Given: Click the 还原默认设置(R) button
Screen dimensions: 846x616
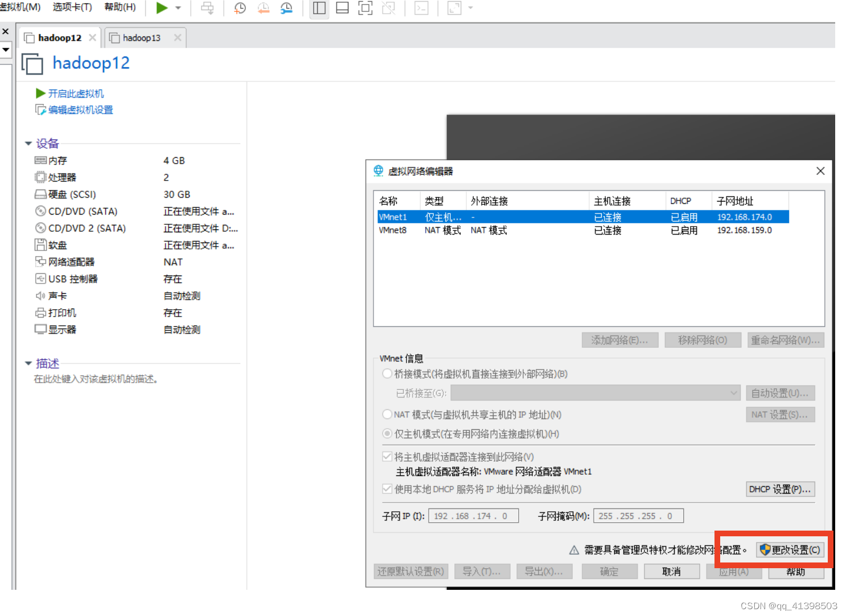Looking at the screenshot, I should tap(411, 571).
